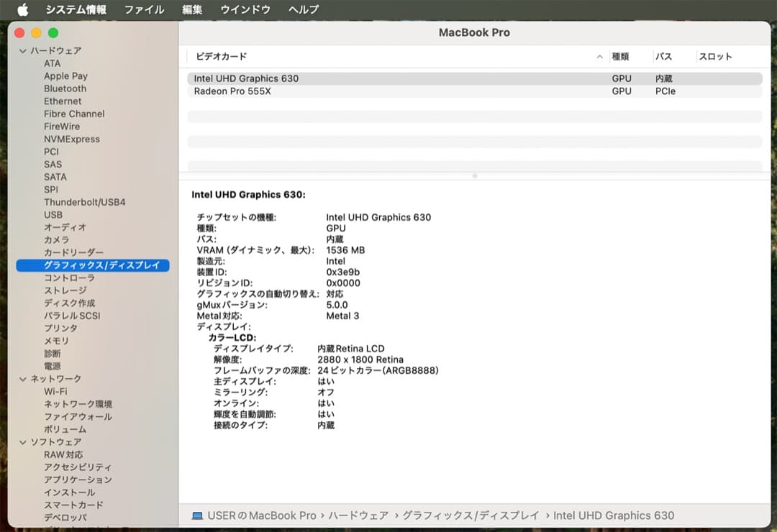This screenshot has width=777, height=532.
Task: Select the Radeon Pro 555X row
Action: (x=474, y=91)
